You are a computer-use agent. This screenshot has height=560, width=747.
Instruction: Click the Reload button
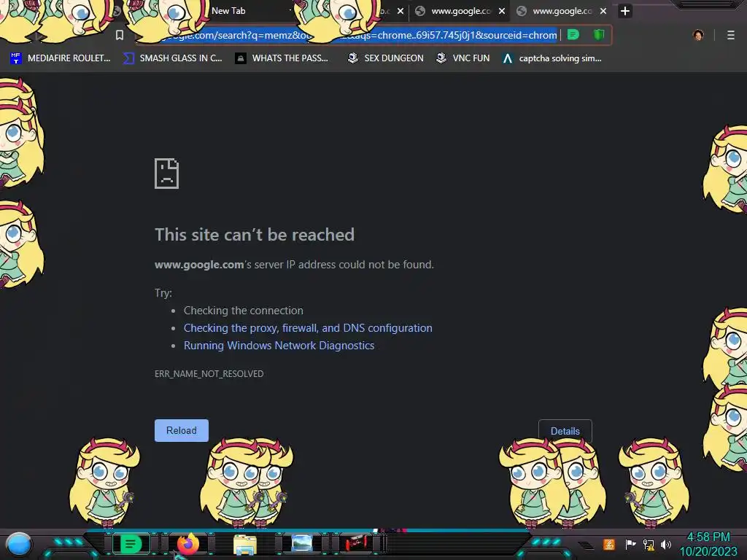182,430
